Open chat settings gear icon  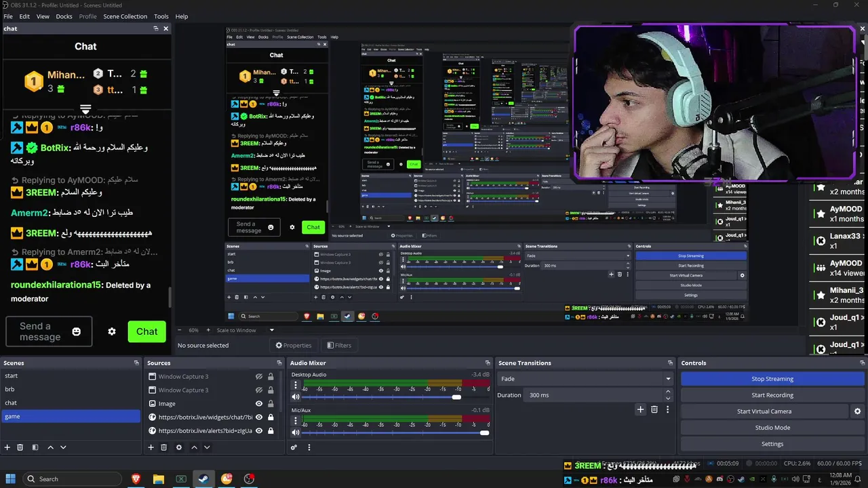click(112, 331)
